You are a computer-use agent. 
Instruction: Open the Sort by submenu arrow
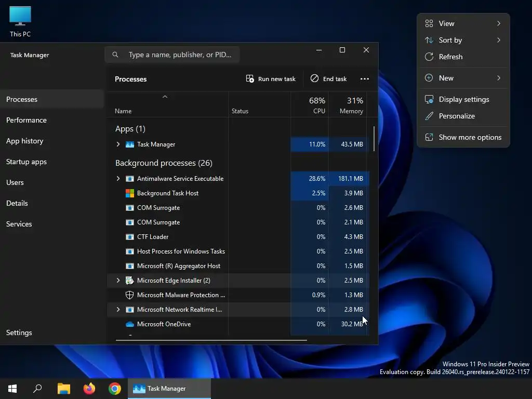coord(498,40)
